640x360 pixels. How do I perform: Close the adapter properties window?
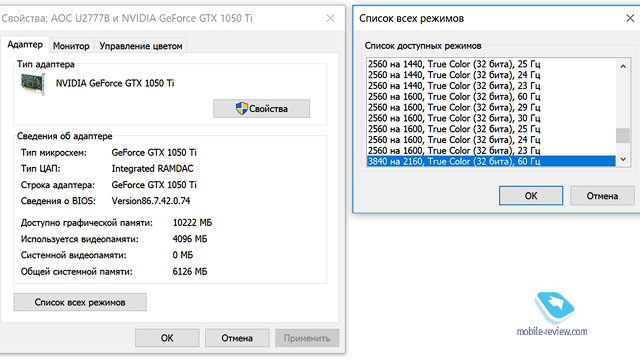click(x=330, y=18)
